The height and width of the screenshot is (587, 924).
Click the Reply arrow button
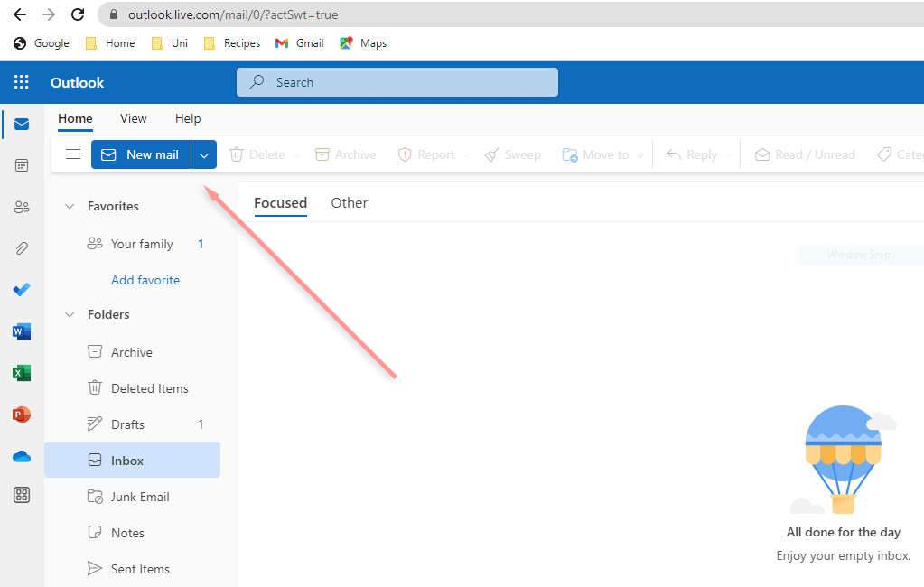[692, 154]
